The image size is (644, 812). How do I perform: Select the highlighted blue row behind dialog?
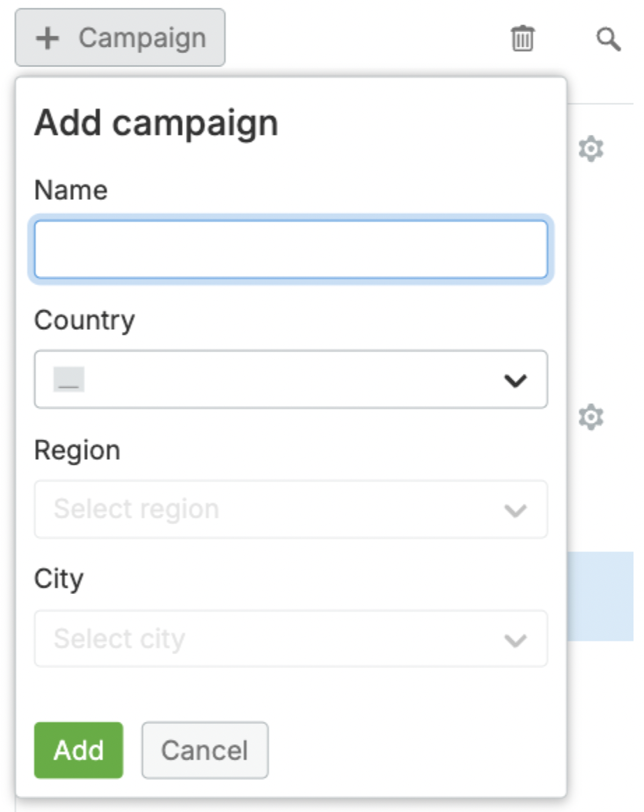click(601, 597)
